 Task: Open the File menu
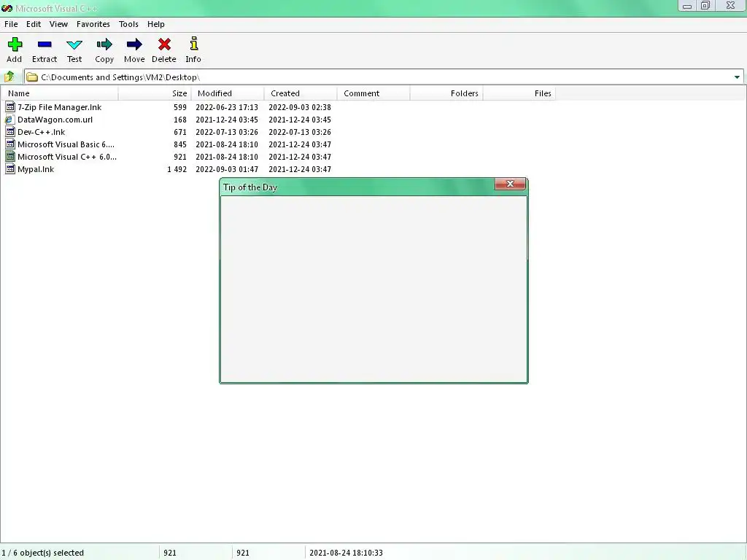point(11,24)
